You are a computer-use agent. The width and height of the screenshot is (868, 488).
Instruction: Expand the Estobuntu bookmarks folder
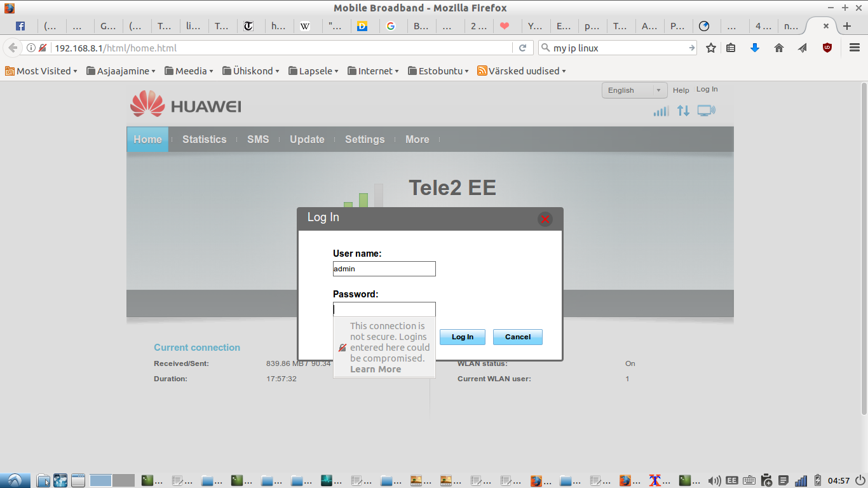438,71
